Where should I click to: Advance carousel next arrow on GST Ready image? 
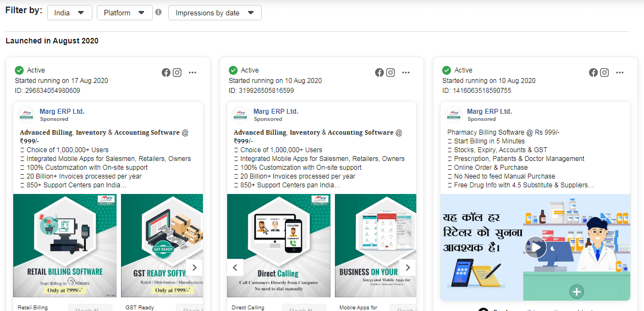pyautogui.click(x=194, y=268)
